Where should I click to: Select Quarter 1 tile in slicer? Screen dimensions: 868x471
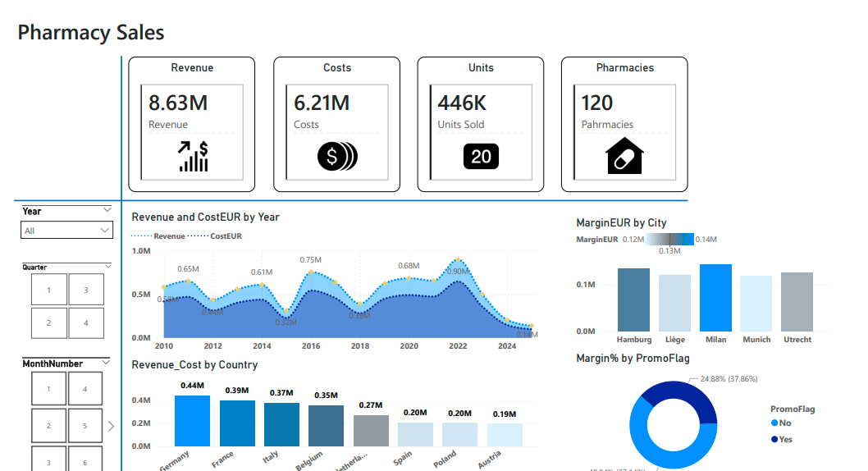pos(48,290)
